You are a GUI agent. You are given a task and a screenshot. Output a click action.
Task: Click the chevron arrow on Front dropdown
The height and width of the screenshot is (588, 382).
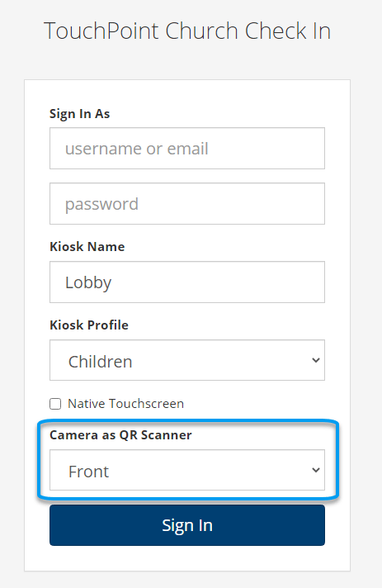point(316,470)
